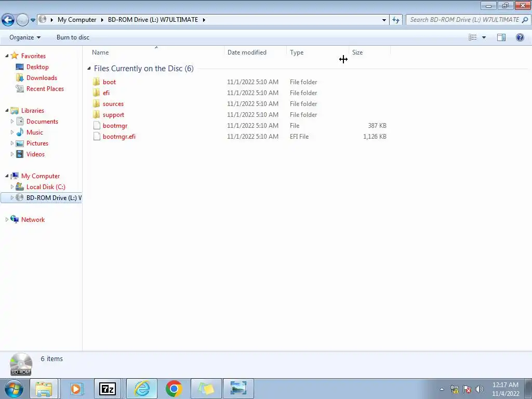Expand the My Computer breadcrumb arrow

[x=52, y=20]
